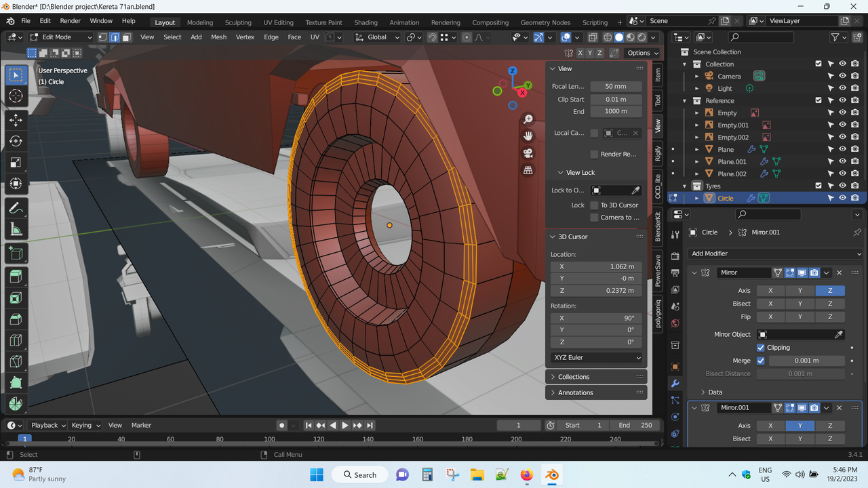Image resolution: width=868 pixels, height=488 pixels.
Task: Activate the Annotate tool
Action: (16, 209)
